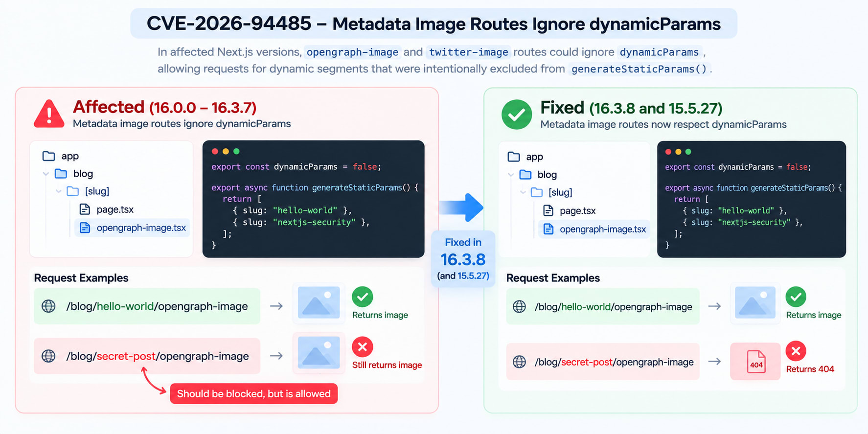This screenshot has width=868, height=434.
Task: Click the CVE-2026-94485 title heading
Action: point(434,23)
